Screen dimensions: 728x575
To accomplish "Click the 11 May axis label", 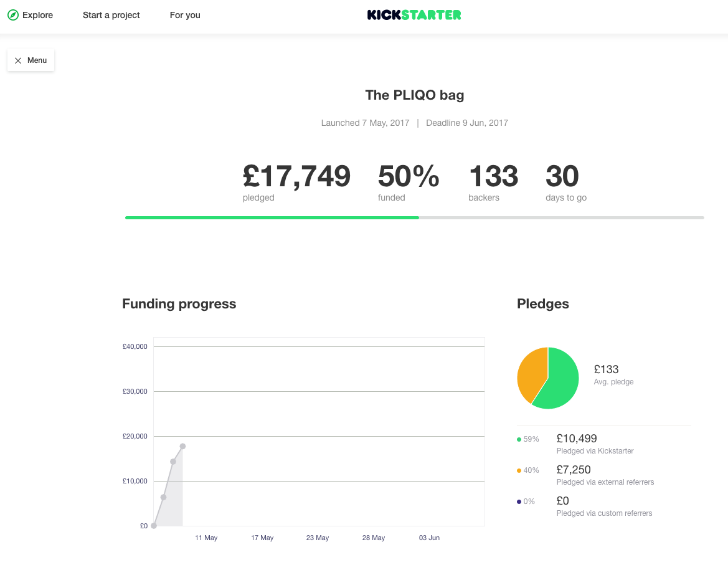I will (206, 538).
